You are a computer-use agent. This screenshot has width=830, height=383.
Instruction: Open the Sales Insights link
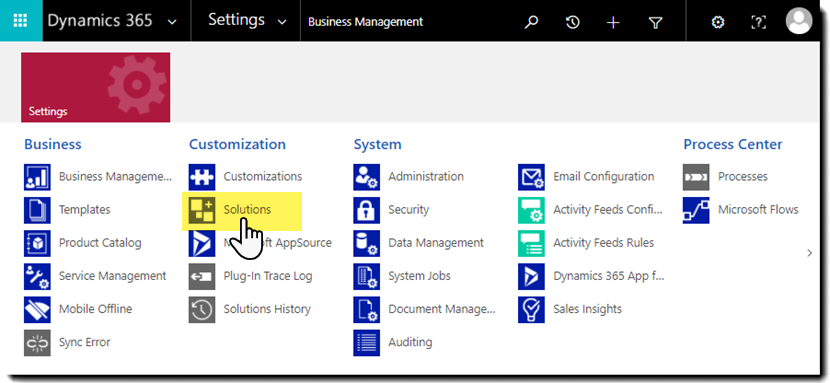coord(588,308)
